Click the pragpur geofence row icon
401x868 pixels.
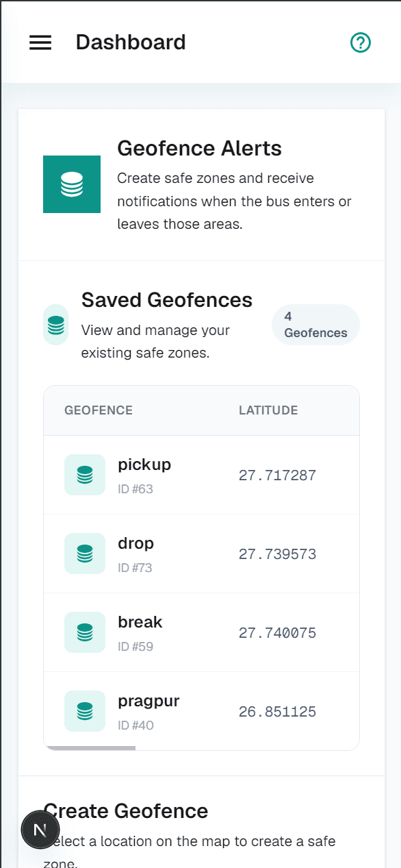85,711
